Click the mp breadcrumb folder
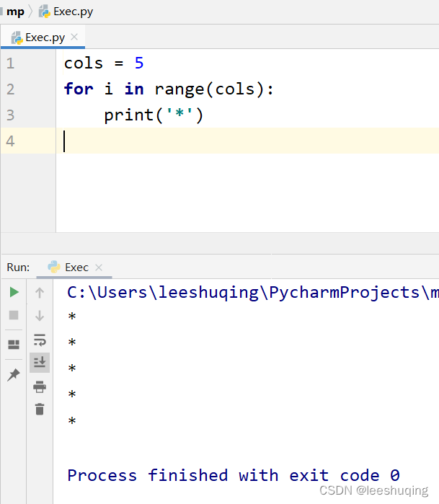The width and height of the screenshot is (439, 504). (15, 12)
